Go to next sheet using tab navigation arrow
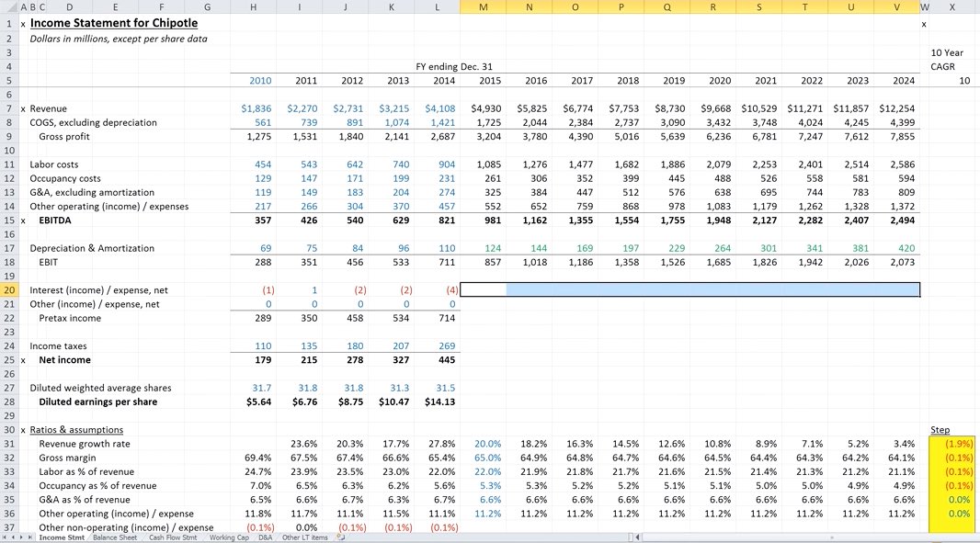Screen dimensions: 980x543 pyautogui.click(x=20, y=537)
